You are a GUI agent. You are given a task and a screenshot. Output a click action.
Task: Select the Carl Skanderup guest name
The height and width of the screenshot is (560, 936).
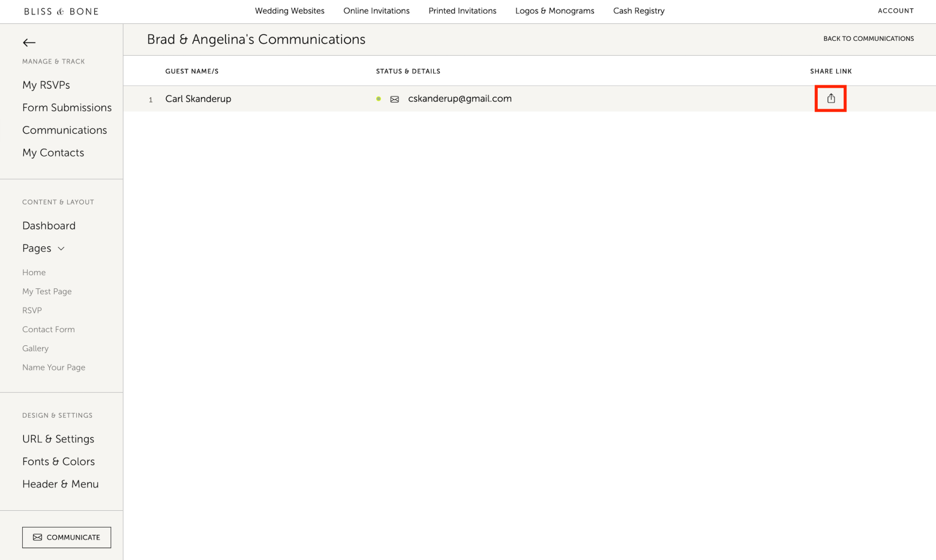(198, 99)
